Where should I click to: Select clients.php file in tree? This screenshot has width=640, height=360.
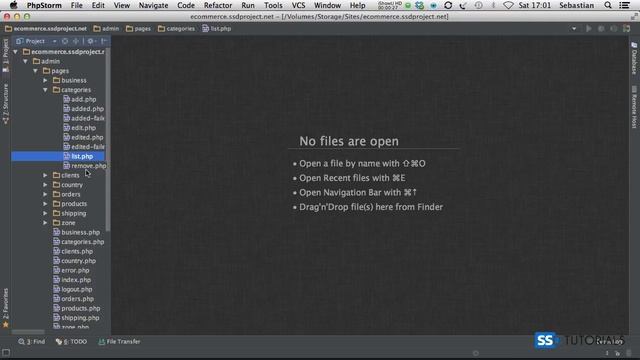[73, 251]
